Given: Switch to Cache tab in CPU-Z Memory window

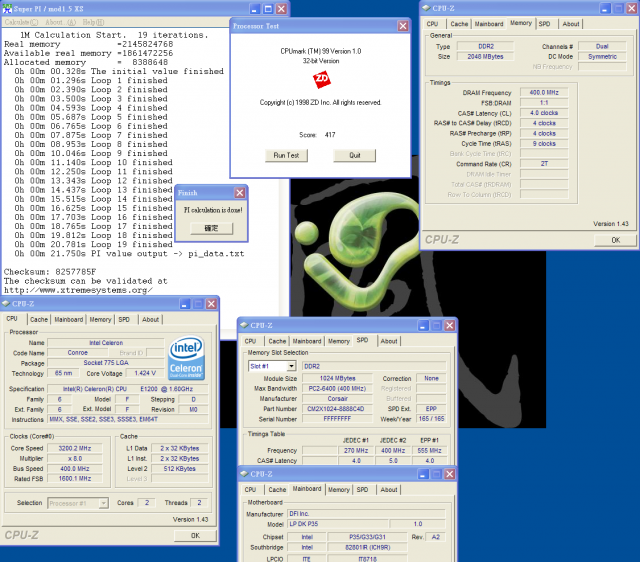Looking at the screenshot, I should click(x=459, y=24).
